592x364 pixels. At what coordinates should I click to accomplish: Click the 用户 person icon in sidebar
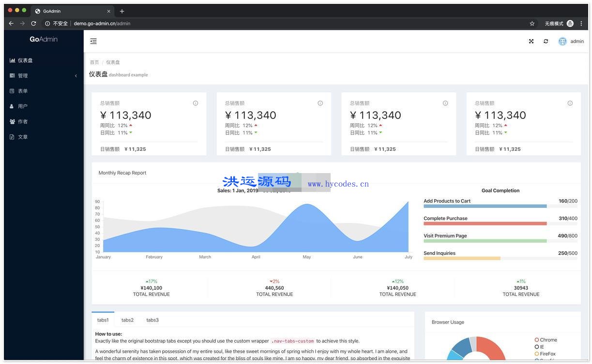pyautogui.click(x=12, y=106)
